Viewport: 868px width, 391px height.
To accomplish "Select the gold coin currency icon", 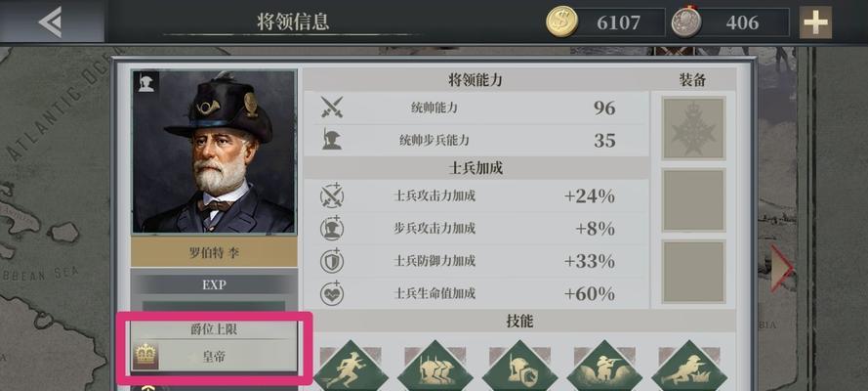I will pyautogui.click(x=561, y=22).
